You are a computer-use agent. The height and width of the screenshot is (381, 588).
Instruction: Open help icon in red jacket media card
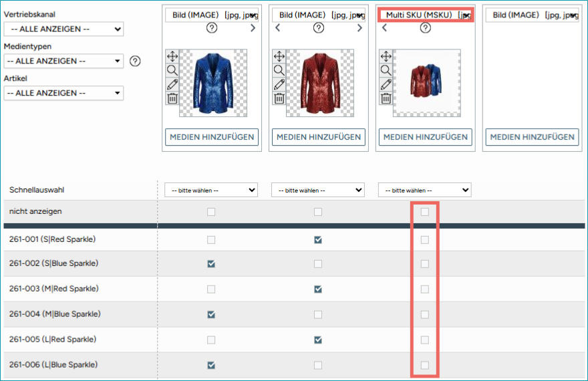coord(319,28)
